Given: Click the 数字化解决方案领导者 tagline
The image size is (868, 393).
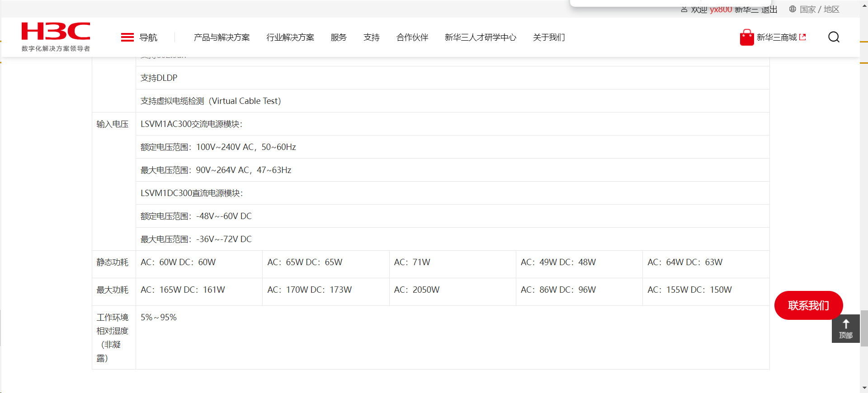Looking at the screenshot, I should click(56, 48).
